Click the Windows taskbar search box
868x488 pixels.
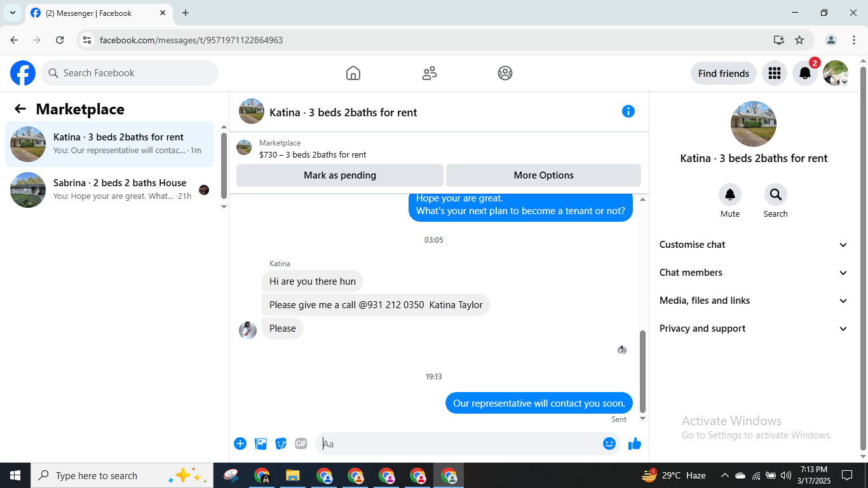[122, 475]
